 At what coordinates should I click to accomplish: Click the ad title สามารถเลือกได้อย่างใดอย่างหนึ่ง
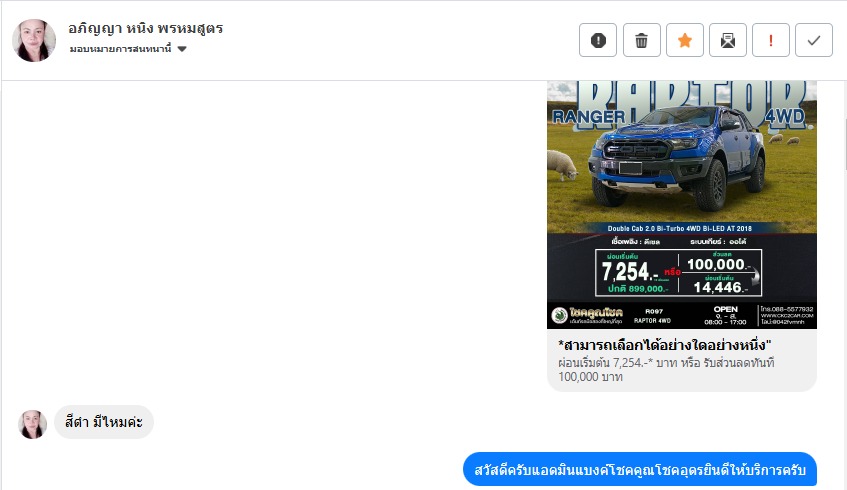(x=665, y=345)
